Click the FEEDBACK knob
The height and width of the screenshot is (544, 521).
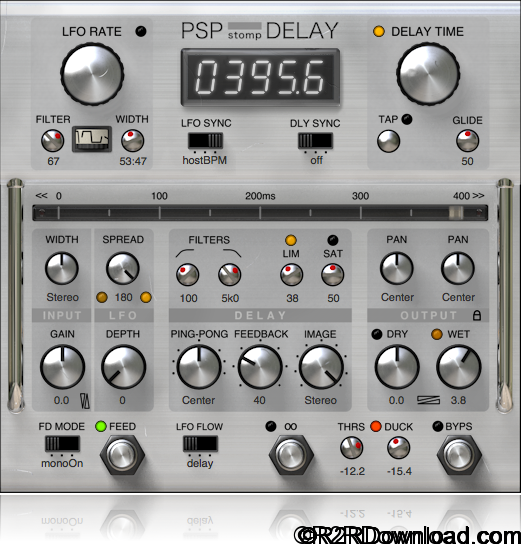(x=260, y=367)
